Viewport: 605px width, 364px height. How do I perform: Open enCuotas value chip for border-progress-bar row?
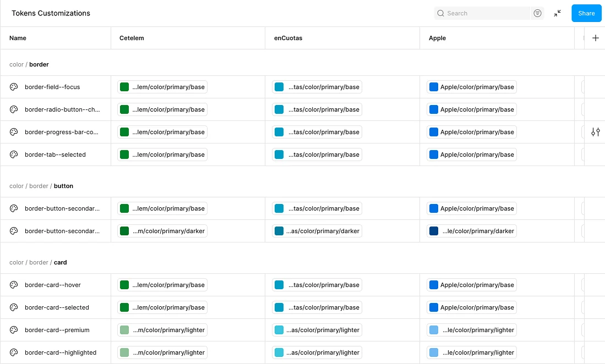click(317, 132)
